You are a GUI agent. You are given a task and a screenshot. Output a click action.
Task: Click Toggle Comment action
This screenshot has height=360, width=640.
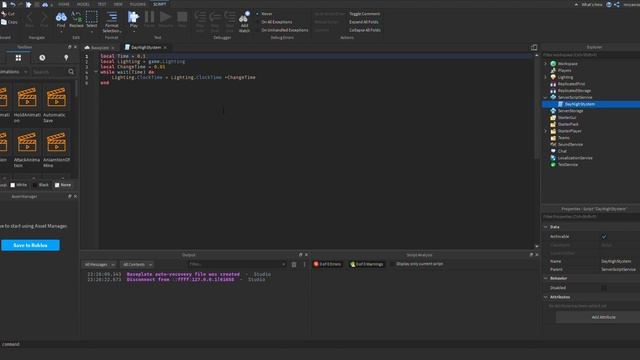click(364, 14)
